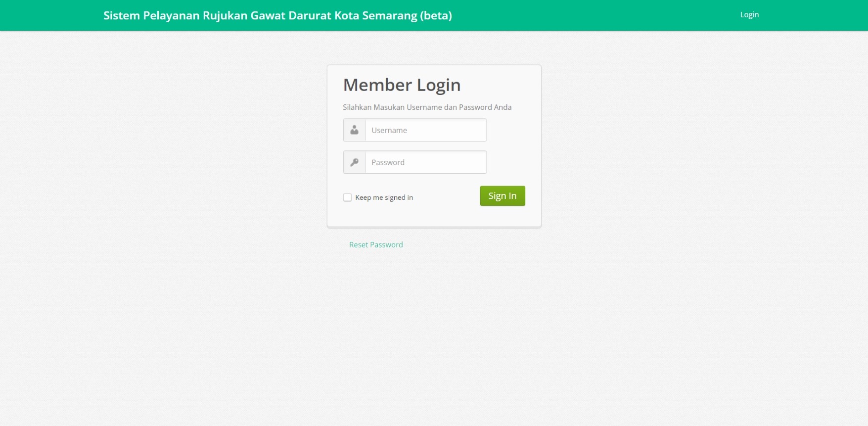The height and width of the screenshot is (426, 868).
Task: Select Login in the top navigation bar
Action: pos(749,15)
